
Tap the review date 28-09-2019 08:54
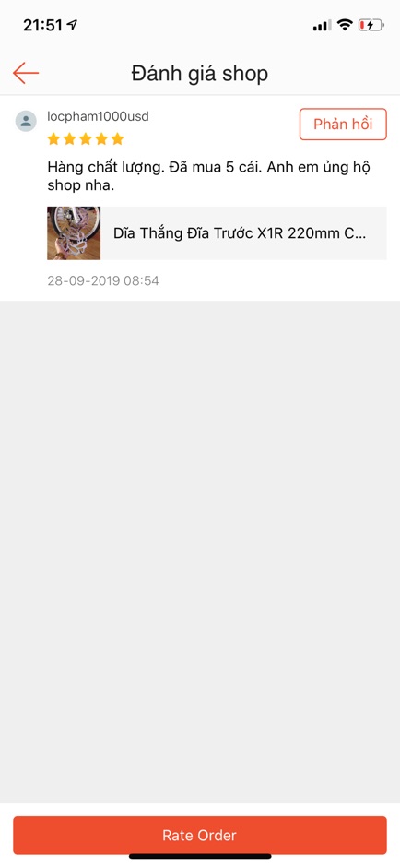[103, 280]
